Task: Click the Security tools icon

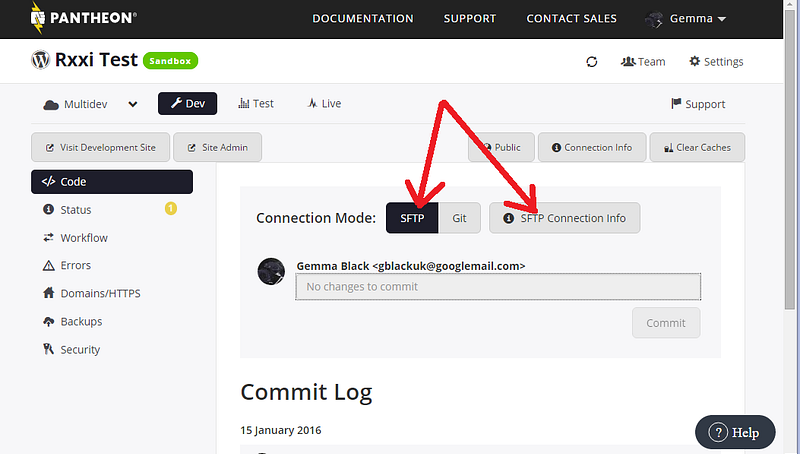Action: (x=48, y=349)
